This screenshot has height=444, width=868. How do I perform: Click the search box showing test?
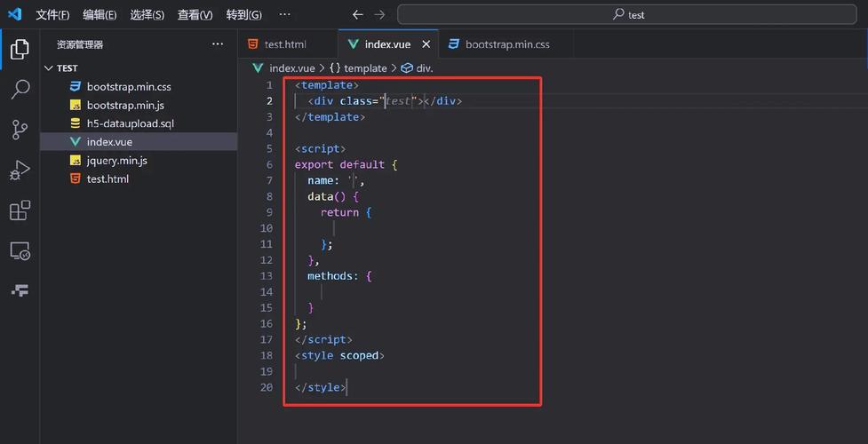[x=626, y=15]
